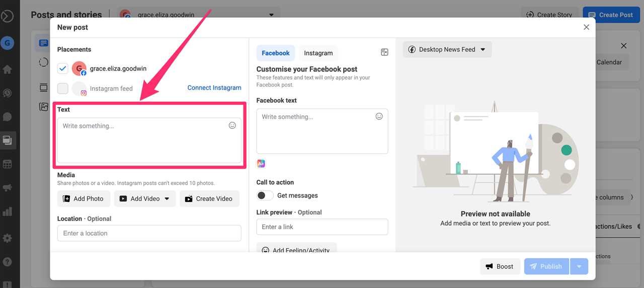The width and height of the screenshot is (644, 288).
Task: Click Connect Instagram link
Action: tap(214, 88)
